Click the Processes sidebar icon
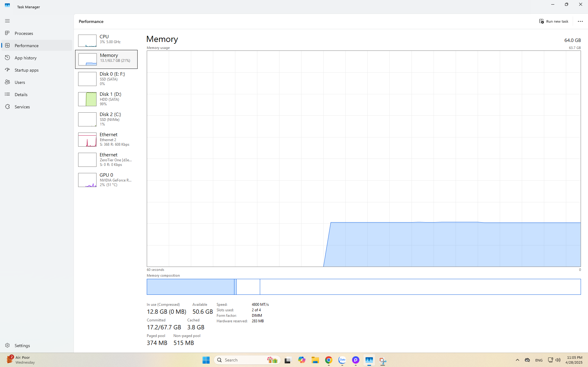Screen dimensions: 588x367 point(7,33)
